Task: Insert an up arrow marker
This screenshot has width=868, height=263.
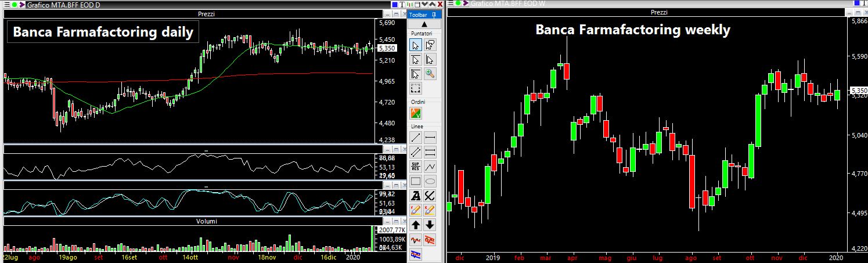Action: (416, 225)
